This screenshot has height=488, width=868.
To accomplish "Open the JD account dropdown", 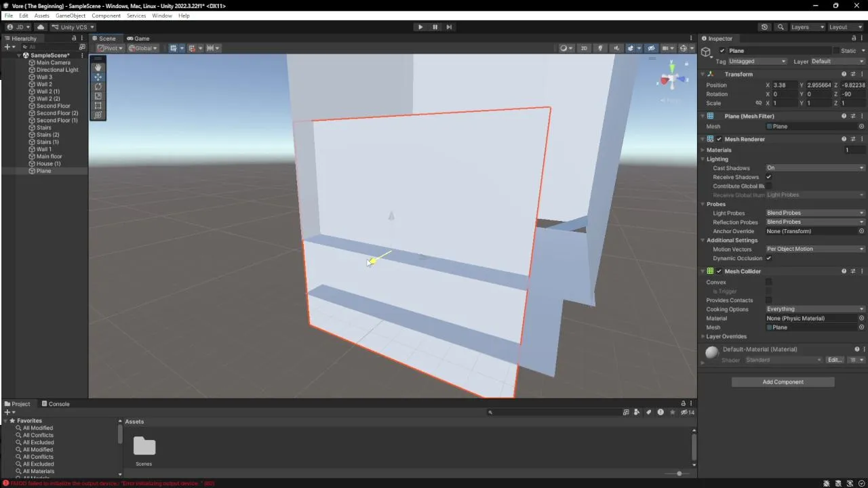I will 19,27.
